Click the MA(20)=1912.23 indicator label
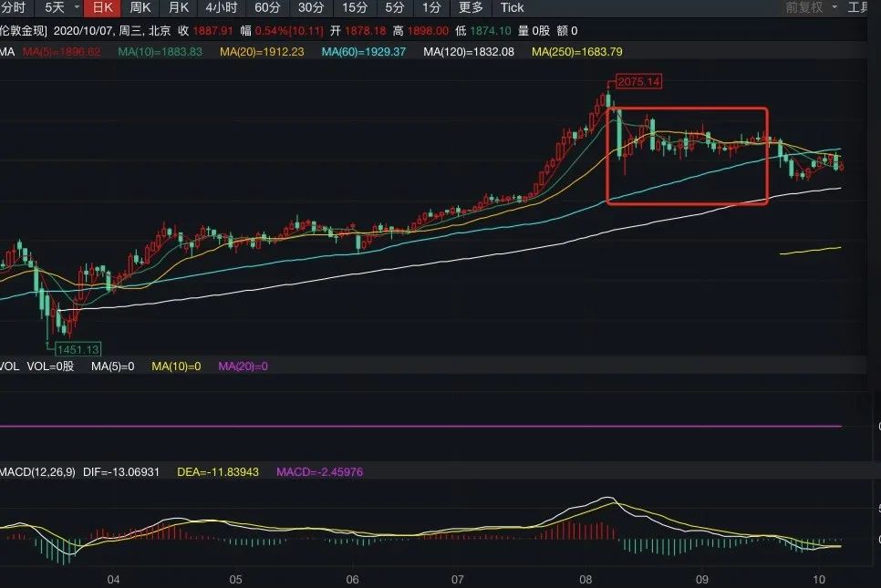This screenshot has height=588, width=881. click(262, 52)
